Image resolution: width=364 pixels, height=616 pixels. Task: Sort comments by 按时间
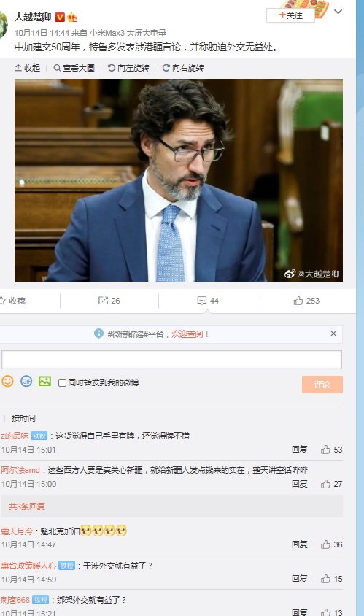(23, 418)
